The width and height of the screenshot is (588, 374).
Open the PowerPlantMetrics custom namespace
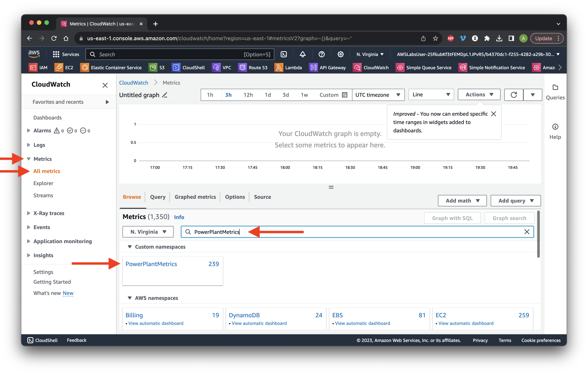point(151,264)
